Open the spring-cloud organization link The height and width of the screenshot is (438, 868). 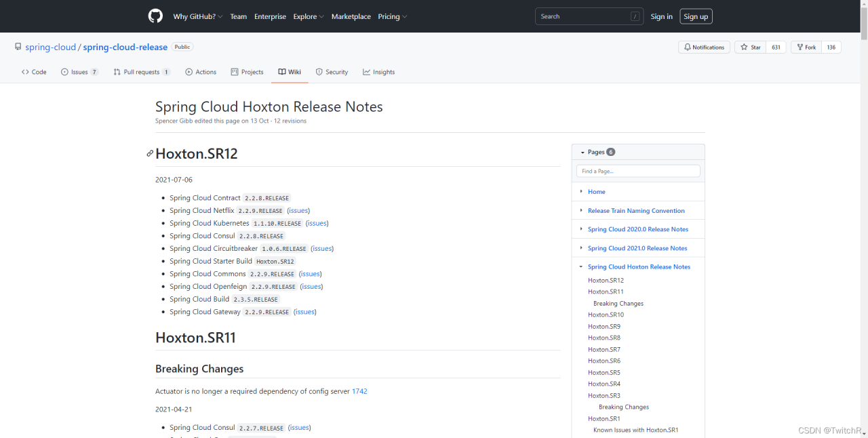pos(51,47)
